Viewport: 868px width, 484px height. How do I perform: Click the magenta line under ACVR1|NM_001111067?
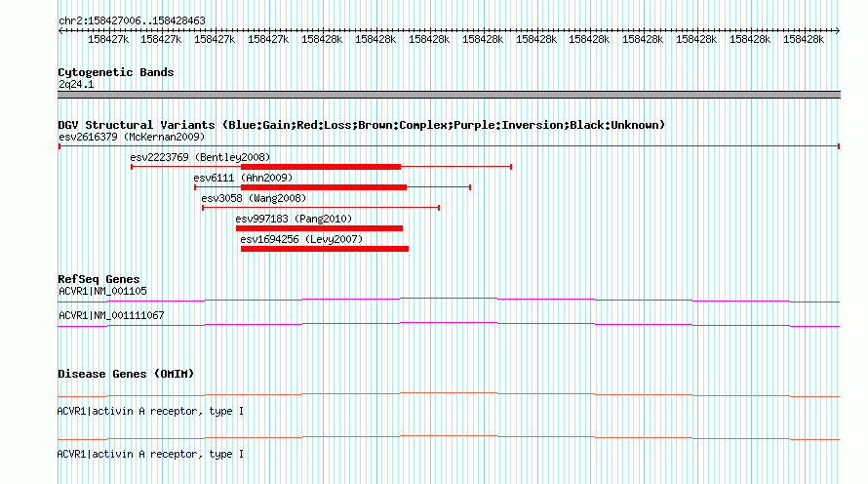point(449,325)
